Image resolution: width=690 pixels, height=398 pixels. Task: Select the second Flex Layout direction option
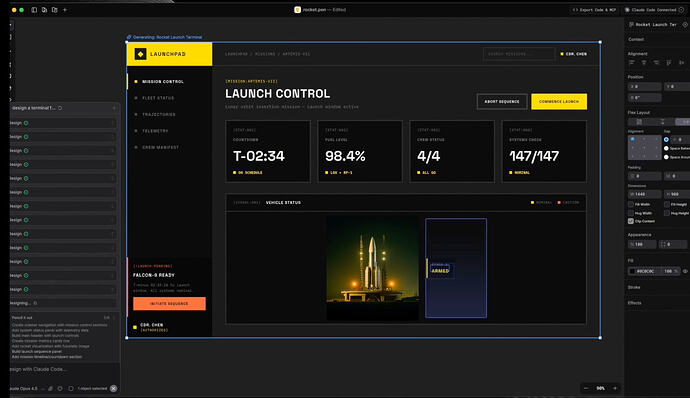[x=662, y=122]
